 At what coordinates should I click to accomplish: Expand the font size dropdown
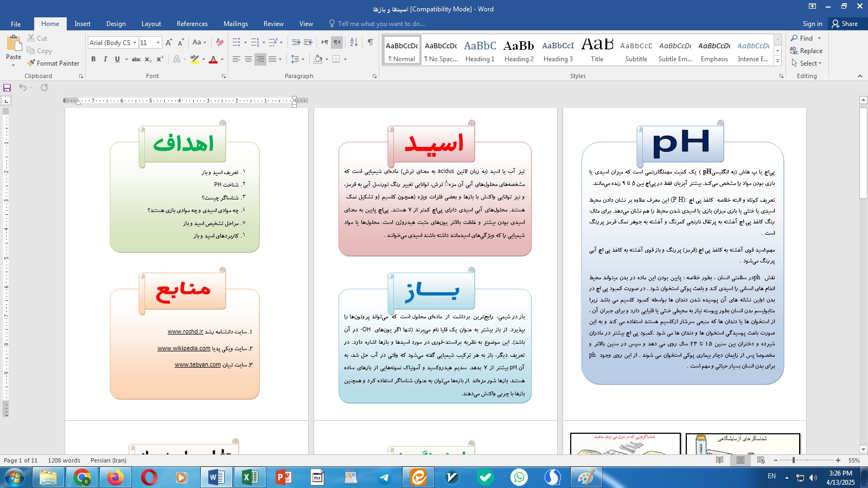tap(158, 43)
